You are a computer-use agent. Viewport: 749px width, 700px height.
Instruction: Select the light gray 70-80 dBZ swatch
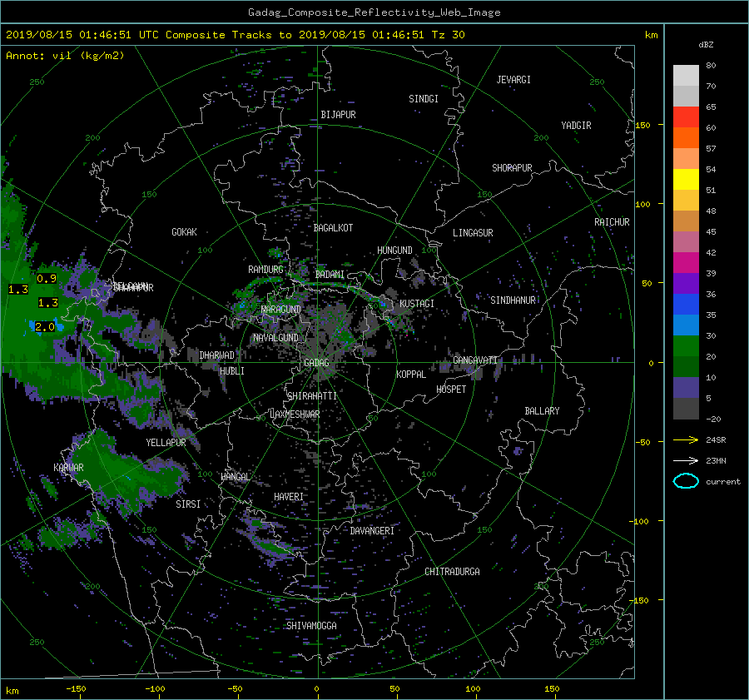[x=686, y=75]
